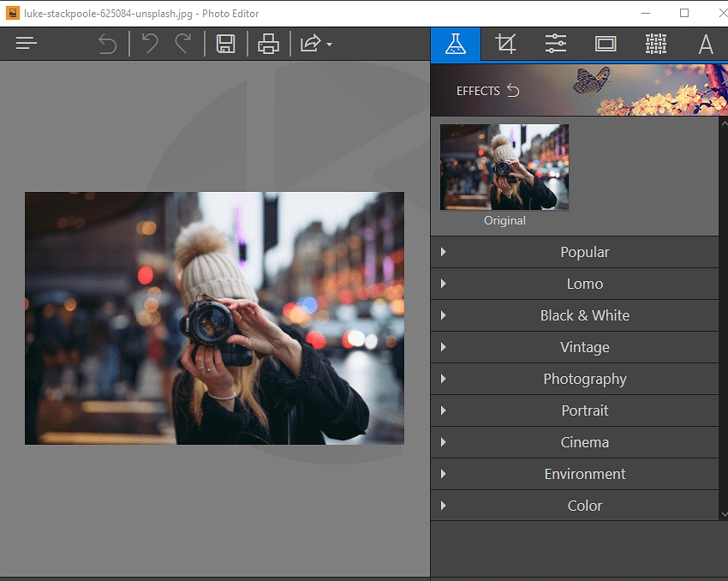Open the Textures pattern tab

(656, 44)
